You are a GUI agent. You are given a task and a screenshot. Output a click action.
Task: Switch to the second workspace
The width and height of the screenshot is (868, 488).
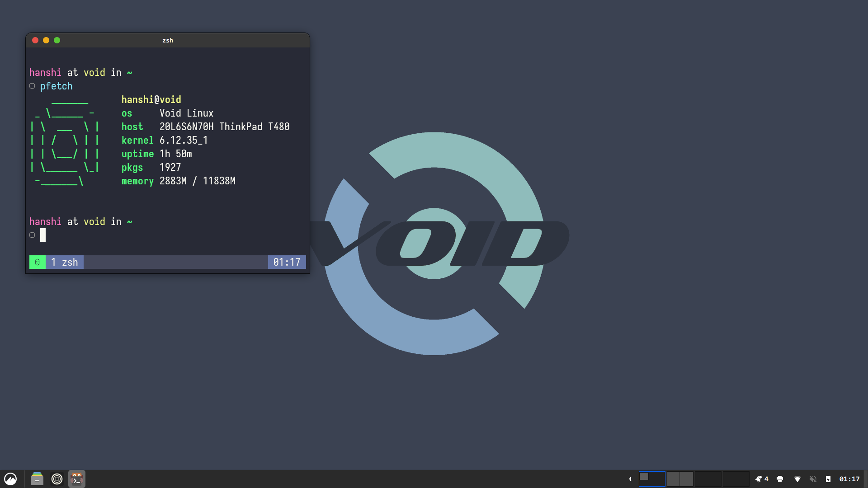[x=680, y=479]
